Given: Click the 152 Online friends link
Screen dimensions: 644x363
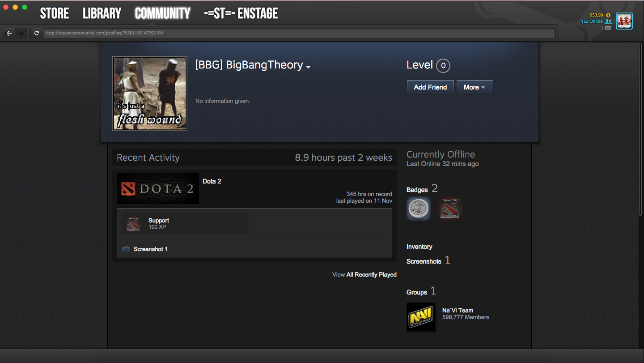Looking at the screenshot, I should click(x=592, y=21).
